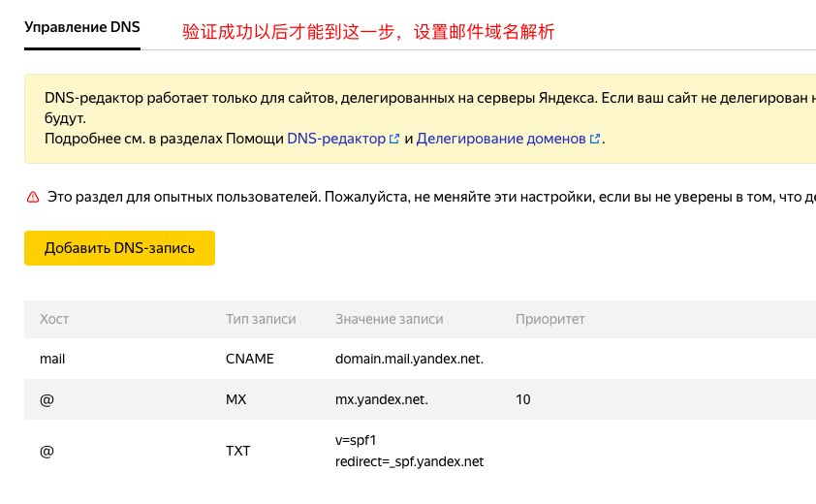Open the DNS-редактор help link
The height and width of the screenshot is (504, 816).
336,139
